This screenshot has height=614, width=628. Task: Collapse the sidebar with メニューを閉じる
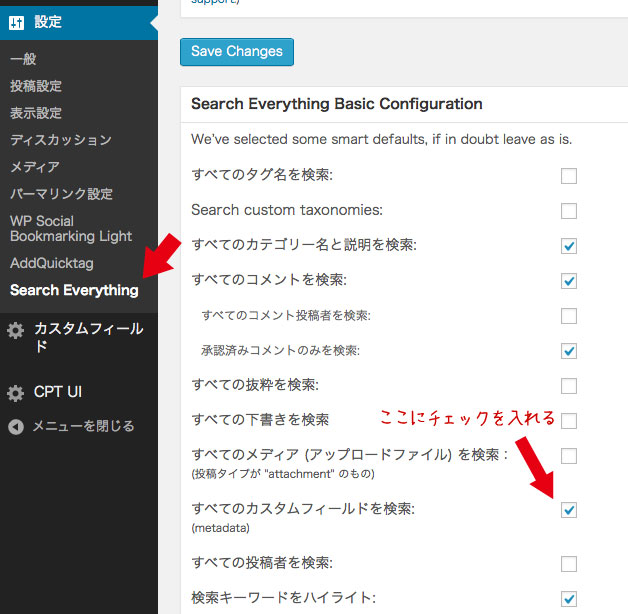83,426
